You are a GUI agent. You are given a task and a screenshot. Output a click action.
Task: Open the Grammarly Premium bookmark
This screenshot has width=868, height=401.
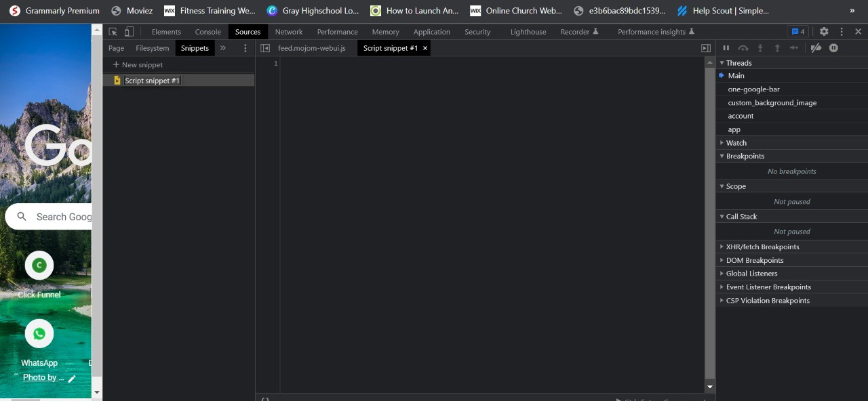[55, 11]
